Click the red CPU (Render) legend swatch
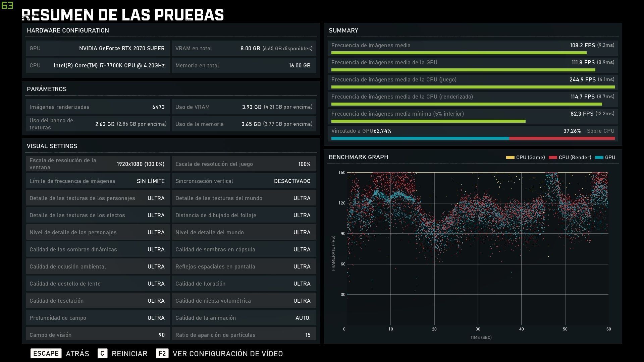 tap(552, 158)
